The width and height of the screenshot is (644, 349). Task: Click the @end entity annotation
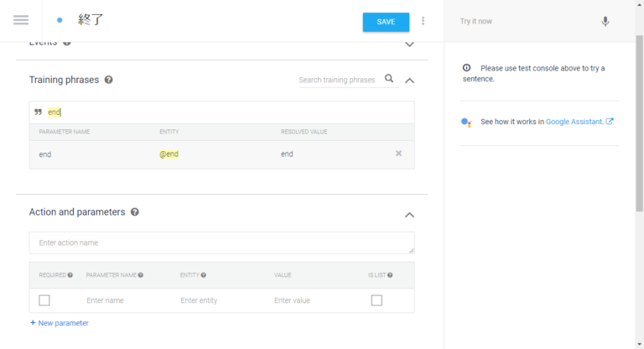click(169, 154)
